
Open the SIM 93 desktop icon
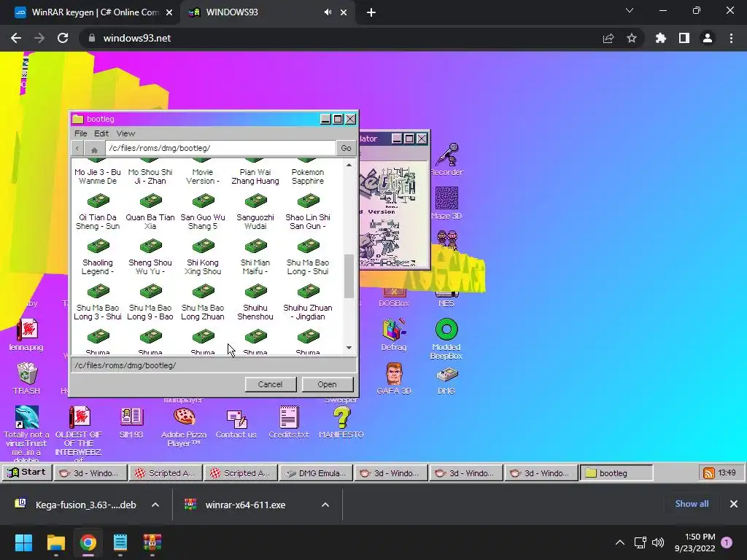131,422
